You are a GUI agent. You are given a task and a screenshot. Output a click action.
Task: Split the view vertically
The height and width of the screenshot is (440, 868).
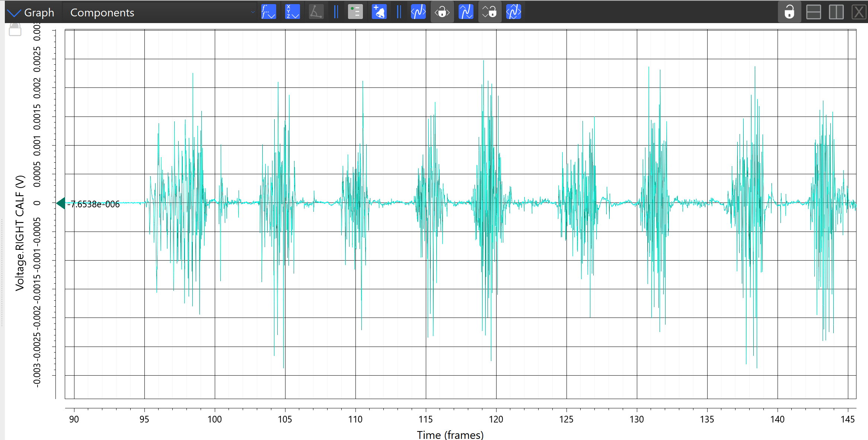point(836,12)
